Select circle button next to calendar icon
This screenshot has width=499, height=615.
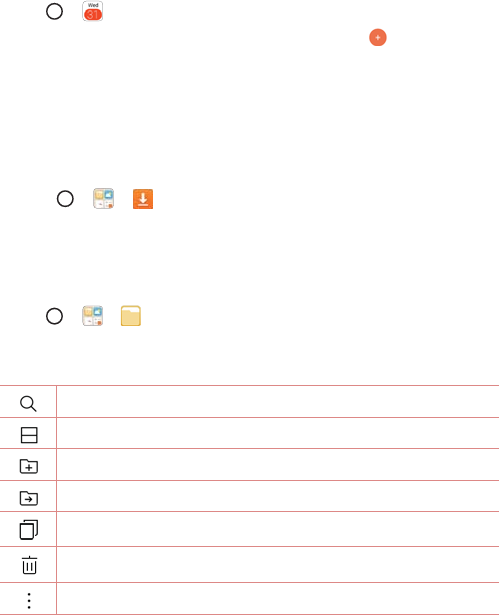(55, 11)
